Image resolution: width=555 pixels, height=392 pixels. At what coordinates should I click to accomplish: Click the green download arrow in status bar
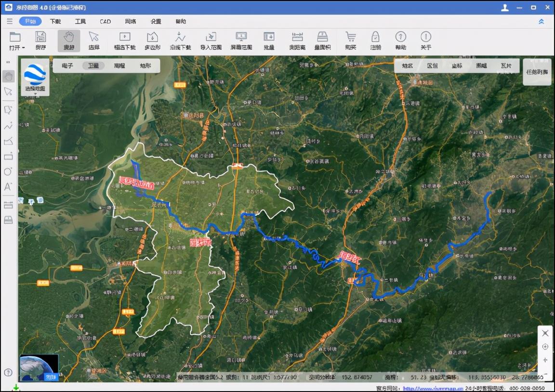click(x=16, y=388)
